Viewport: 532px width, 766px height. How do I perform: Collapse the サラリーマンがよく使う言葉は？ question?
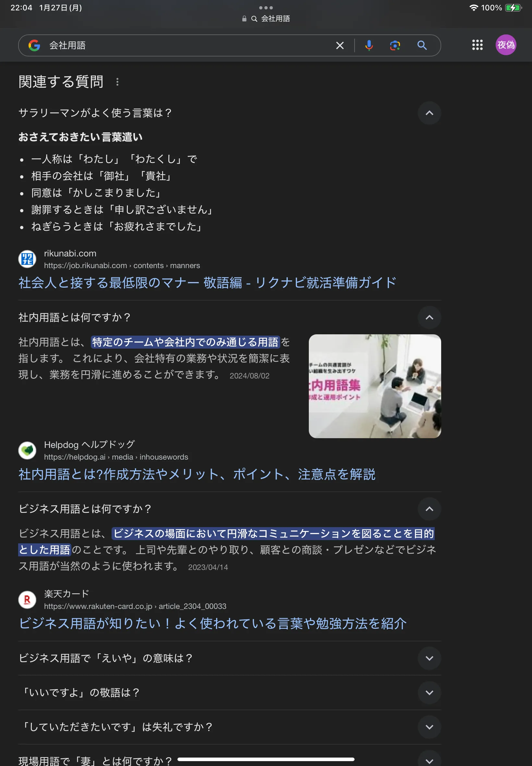pos(429,113)
